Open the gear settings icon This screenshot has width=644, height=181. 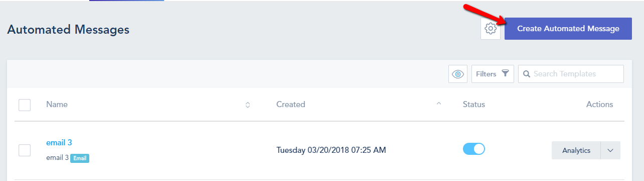pos(491,29)
